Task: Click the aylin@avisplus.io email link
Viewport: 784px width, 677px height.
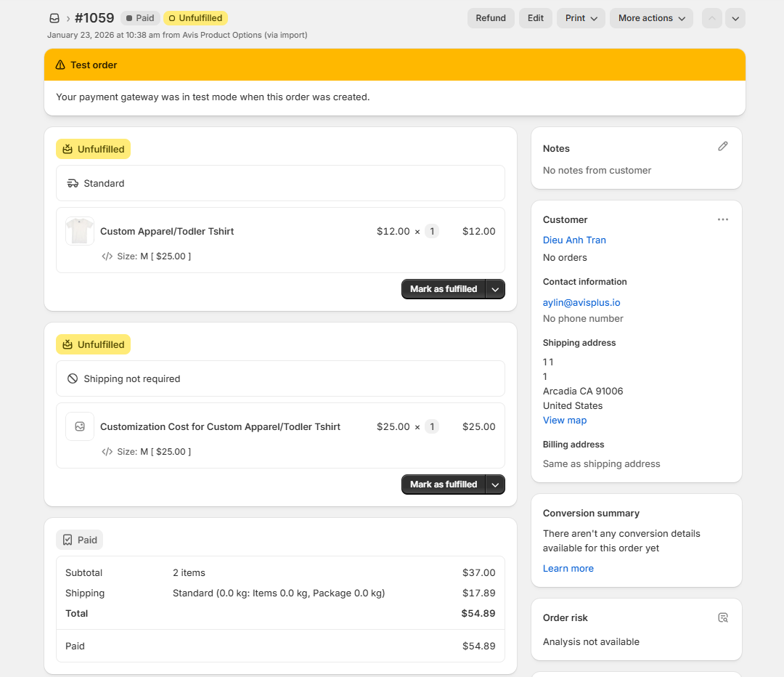Action: (581, 302)
